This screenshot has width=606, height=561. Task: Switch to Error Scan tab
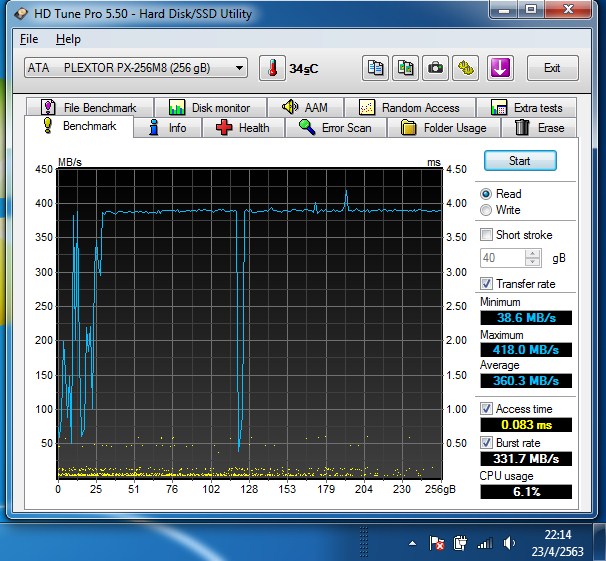coord(335,128)
